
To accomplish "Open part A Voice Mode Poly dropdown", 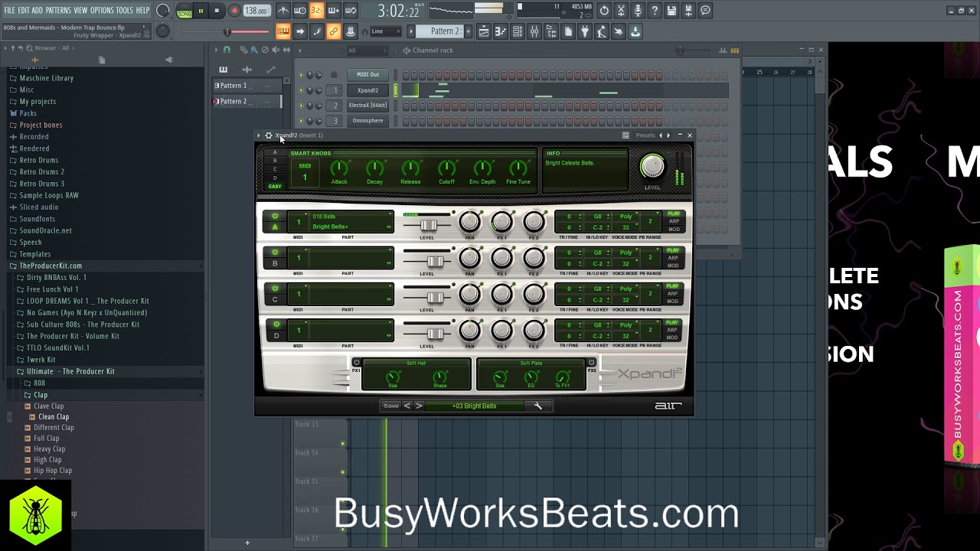I will tap(626, 217).
